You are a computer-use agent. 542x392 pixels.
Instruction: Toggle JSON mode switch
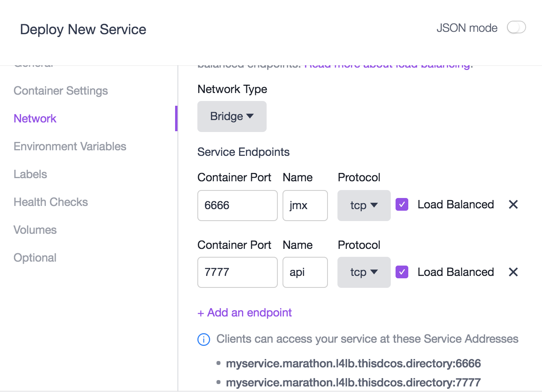(516, 28)
